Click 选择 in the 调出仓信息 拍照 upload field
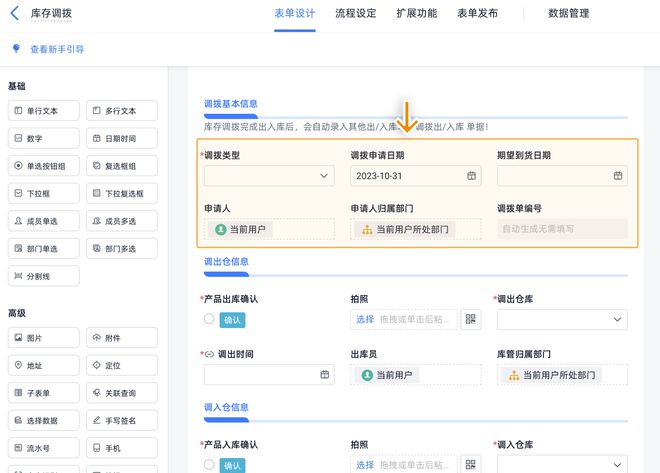This screenshot has width=660, height=473. (x=364, y=319)
